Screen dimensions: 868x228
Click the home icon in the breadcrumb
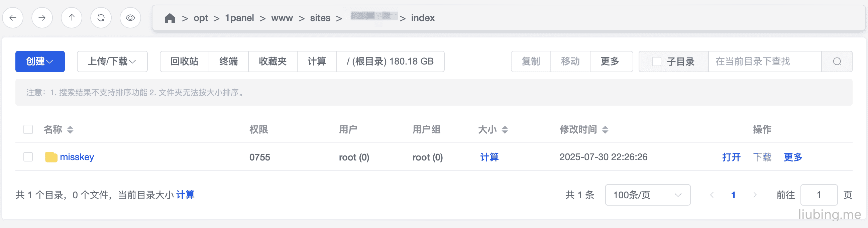(170, 18)
